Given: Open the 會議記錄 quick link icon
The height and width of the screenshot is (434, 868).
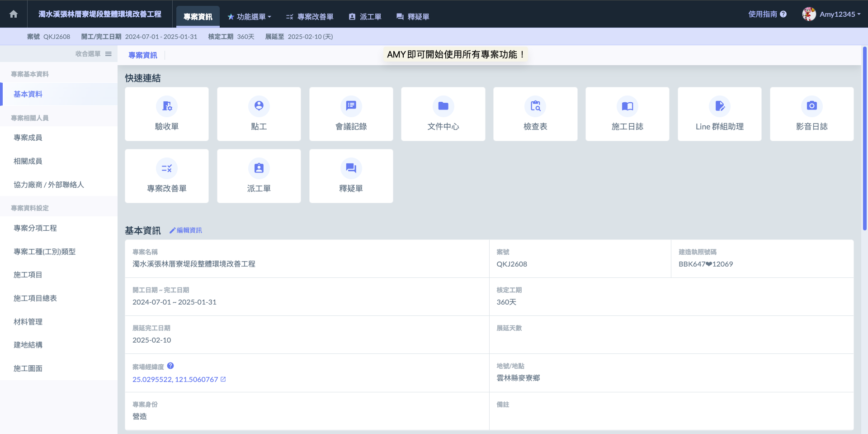Looking at the screenshot, I should [x=351, y=106].
